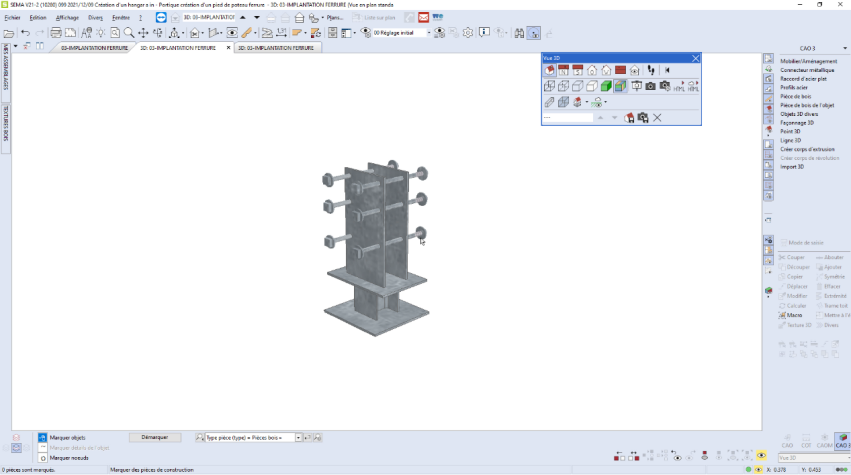Click the wireframe cube view icon
Viewport: 851px width, 475px height.
click(x=549, y=87)
